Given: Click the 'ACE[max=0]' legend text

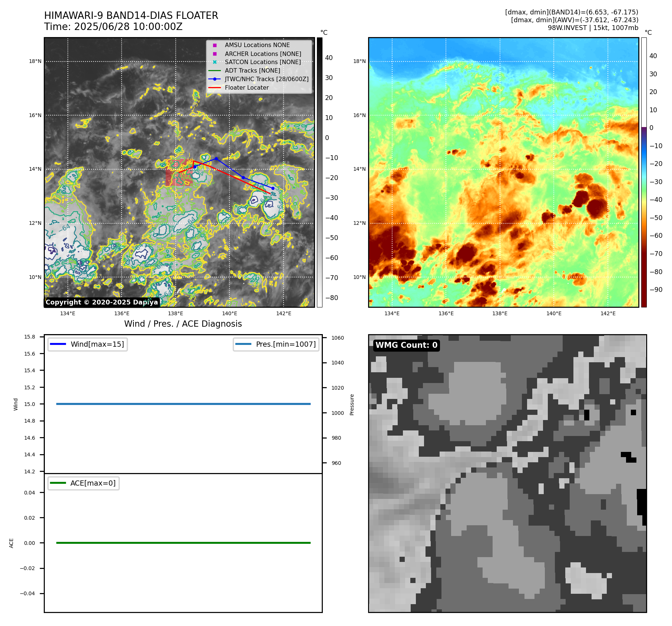Looking at the screenshot, I should (93, 483).
